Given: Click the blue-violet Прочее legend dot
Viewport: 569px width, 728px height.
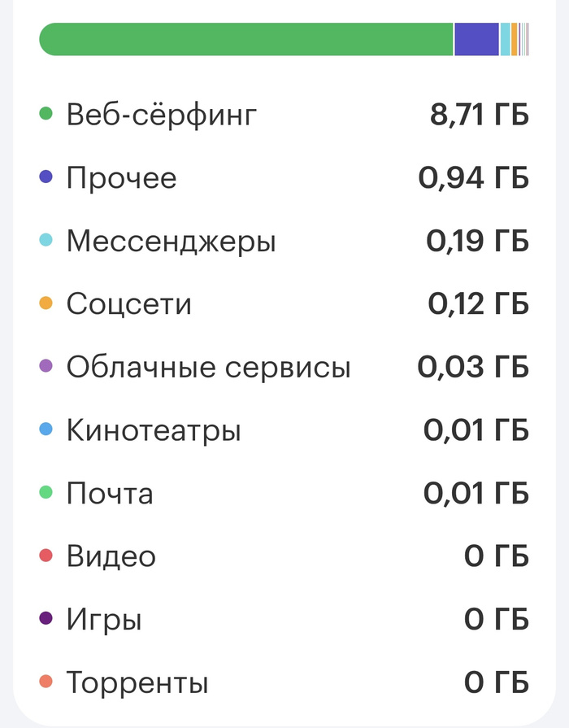Looking at the screenshot, I should (46, 178).
